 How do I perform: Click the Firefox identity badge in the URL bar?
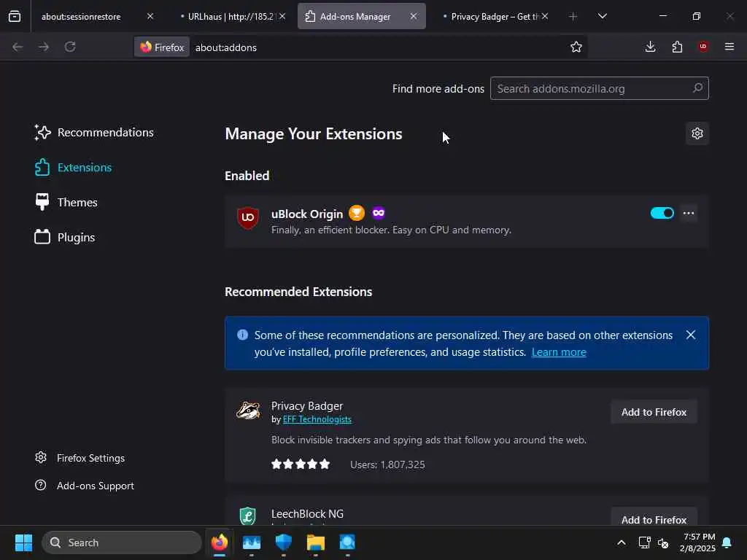pyautogui.click(x=162, y=47)
